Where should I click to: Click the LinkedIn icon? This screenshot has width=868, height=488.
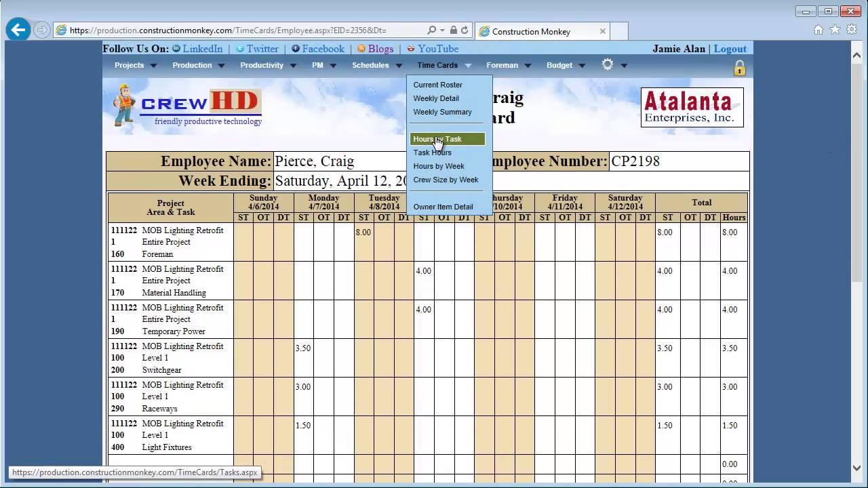pyautogui.click(x=176, y=49)
